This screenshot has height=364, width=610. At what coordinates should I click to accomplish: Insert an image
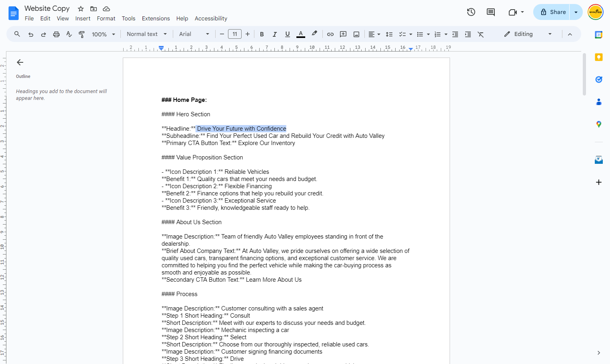356,34
